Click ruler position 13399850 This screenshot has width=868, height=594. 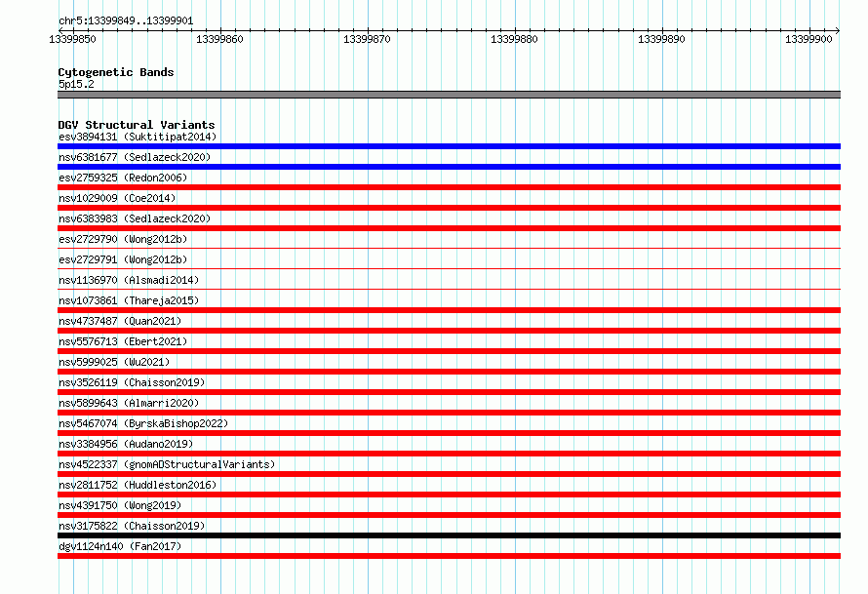[72, 39]
